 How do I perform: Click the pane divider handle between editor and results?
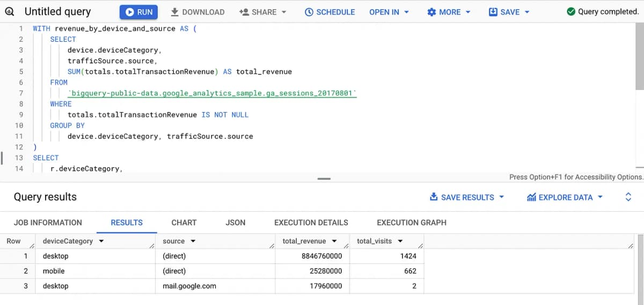[324, 178]
